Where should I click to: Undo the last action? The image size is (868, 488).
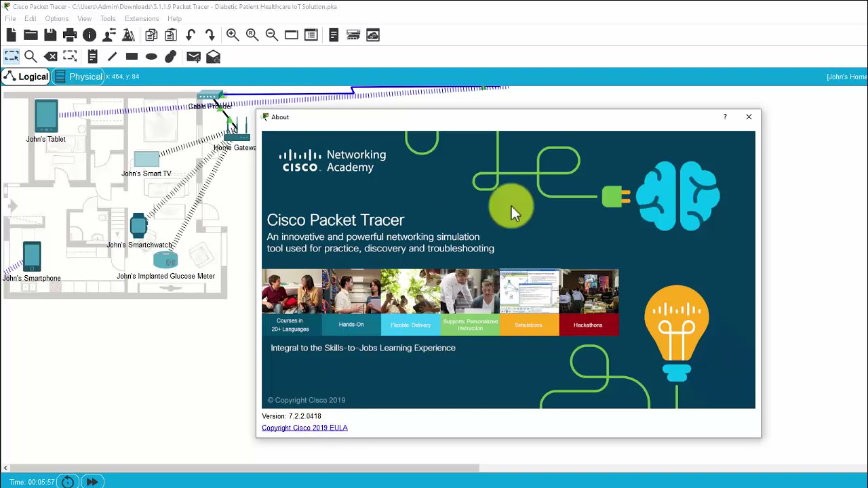(191, 35)
